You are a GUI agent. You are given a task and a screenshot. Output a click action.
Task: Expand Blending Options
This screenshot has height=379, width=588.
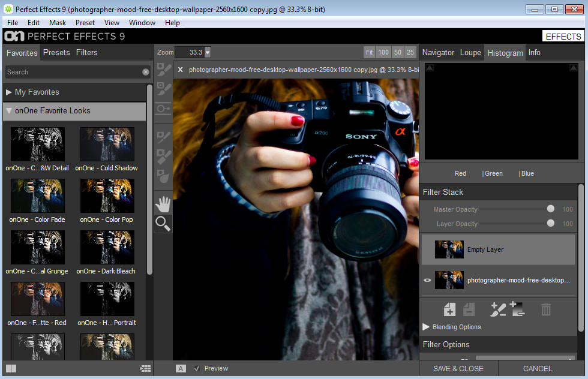tap(427, 327)
